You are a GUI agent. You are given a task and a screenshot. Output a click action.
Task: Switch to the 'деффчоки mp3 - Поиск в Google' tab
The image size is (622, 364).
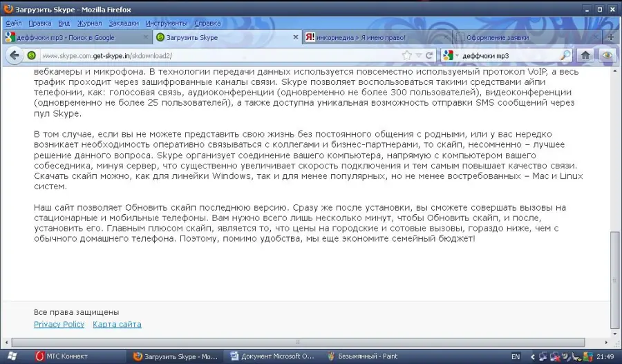tap(77, 37)
